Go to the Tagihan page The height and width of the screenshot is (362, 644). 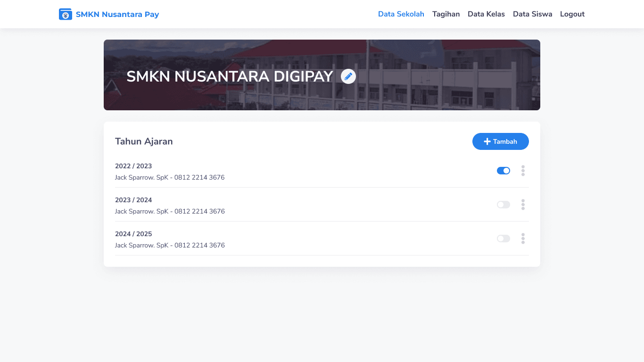click(446, 14)
